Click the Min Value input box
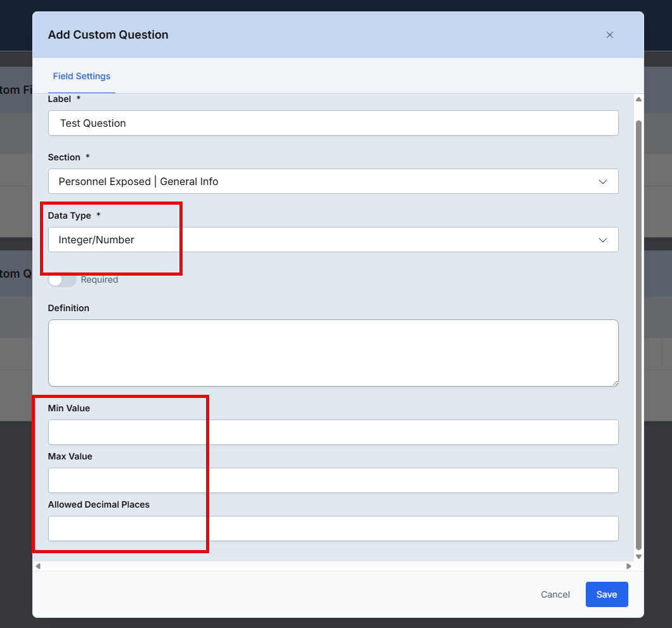The width and height of the screenshot is (672, 628). (333, 432)
